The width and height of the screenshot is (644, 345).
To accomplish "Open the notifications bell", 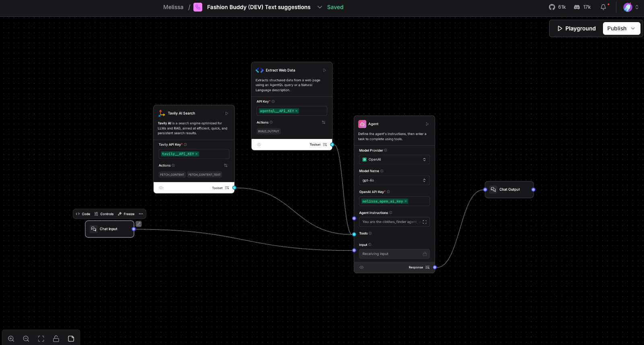I will (x=603, y=7).
